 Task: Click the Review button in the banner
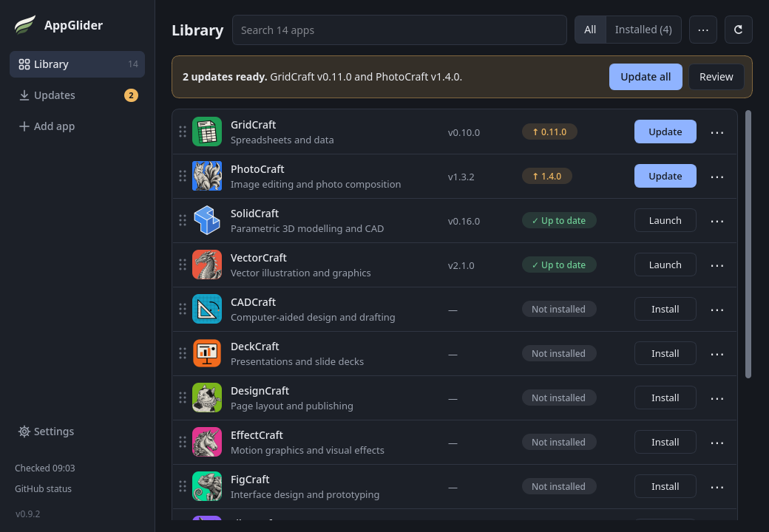click(716, 77)
